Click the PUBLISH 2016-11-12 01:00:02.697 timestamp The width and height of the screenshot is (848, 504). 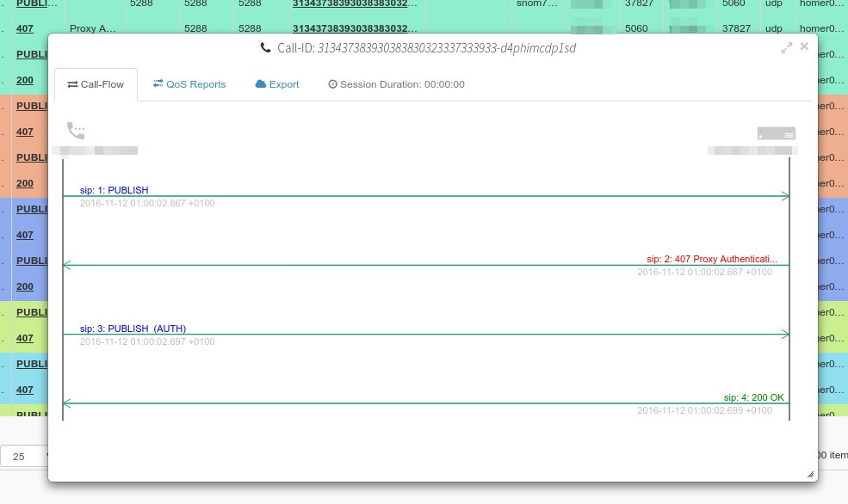147,341
